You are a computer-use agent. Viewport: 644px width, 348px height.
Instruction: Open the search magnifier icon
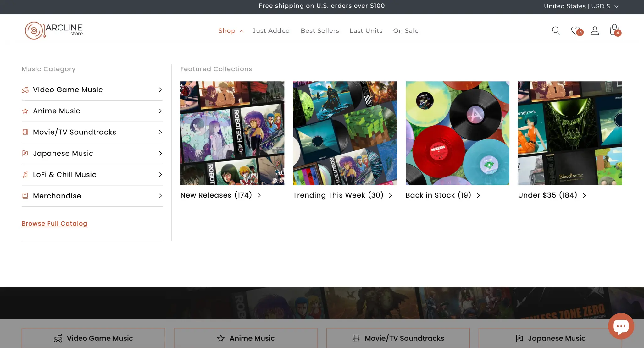point(556,30)
